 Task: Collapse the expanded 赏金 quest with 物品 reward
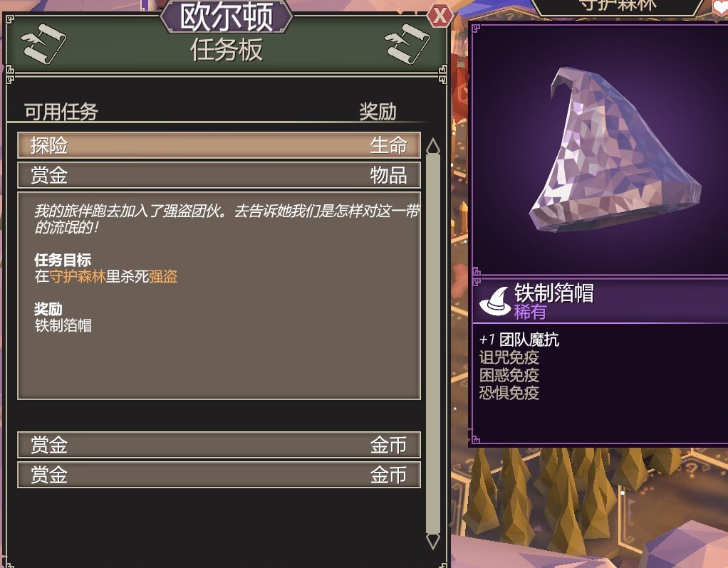(x=219, y=175)
